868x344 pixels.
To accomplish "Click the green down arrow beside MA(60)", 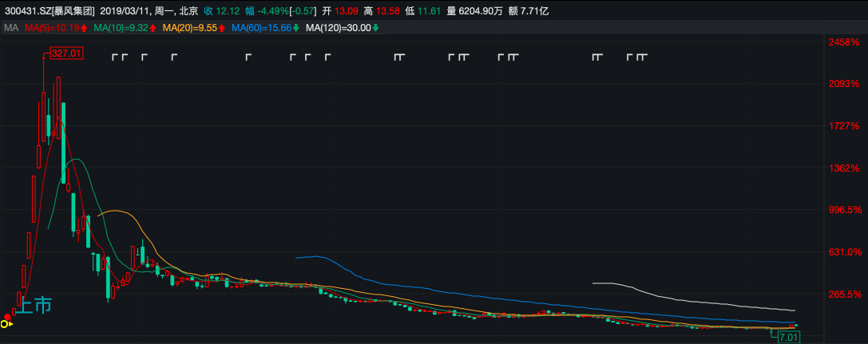I will tap(296, 28).
